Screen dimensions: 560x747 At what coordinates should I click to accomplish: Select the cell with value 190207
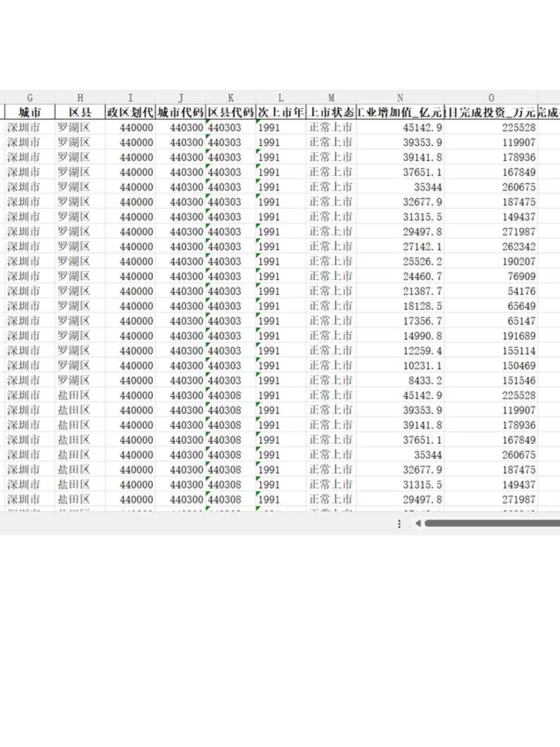pos(492,261)
